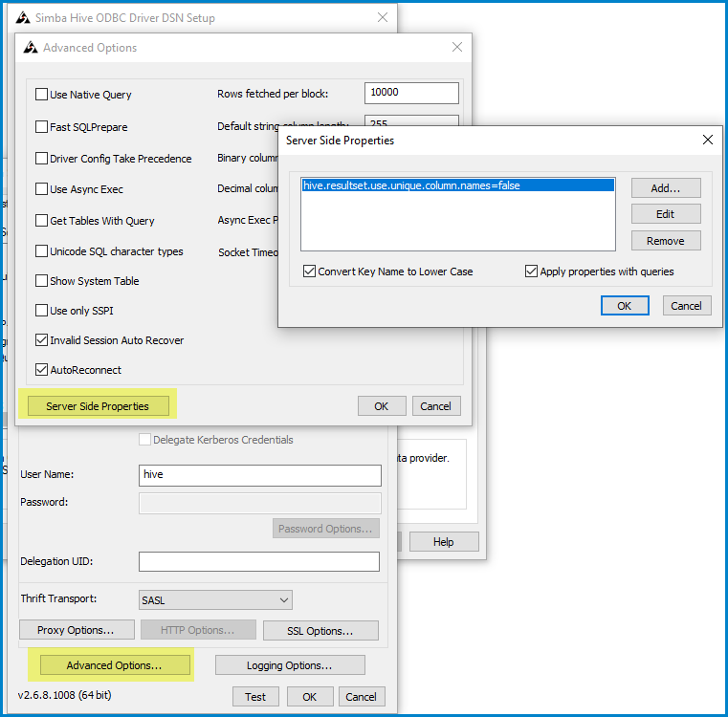Enable the Use Native Query checkbox
Viewport: 728px width, 717px height.
tap(42, 95)
